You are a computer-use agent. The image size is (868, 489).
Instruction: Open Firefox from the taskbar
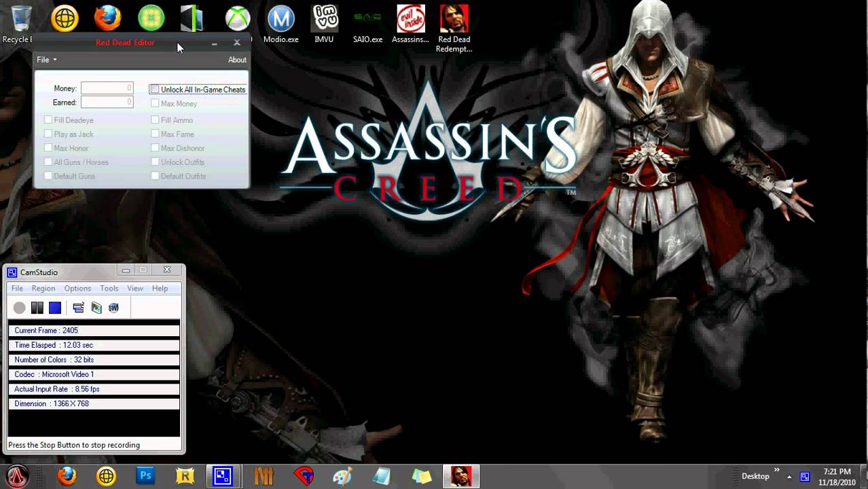click(67, 476)
